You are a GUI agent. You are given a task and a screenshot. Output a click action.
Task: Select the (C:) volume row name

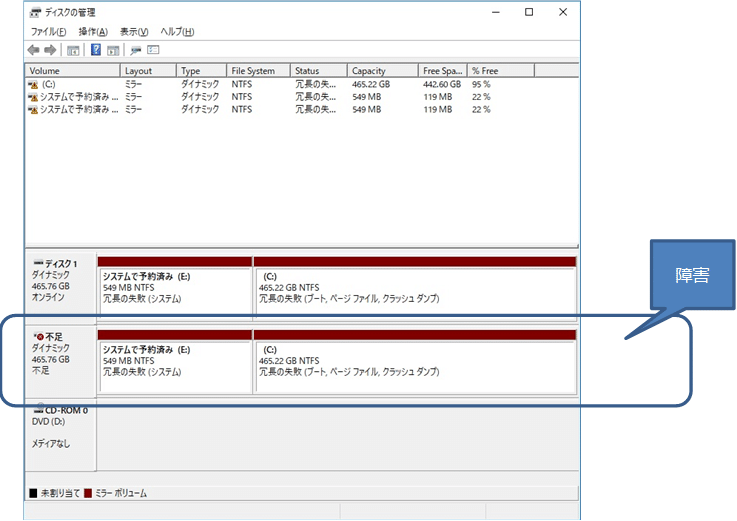click(48, 85)
